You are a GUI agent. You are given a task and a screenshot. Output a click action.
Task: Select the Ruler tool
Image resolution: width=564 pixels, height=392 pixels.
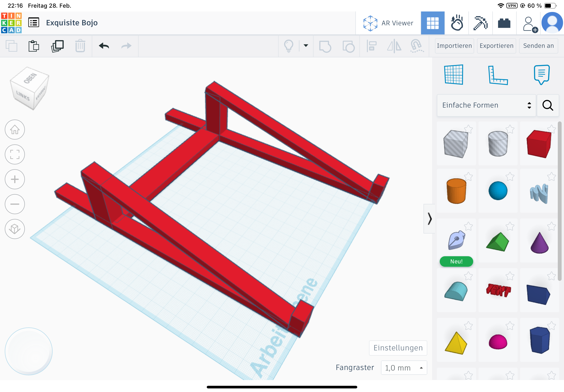pyautogui.click(x=498, y=75)
